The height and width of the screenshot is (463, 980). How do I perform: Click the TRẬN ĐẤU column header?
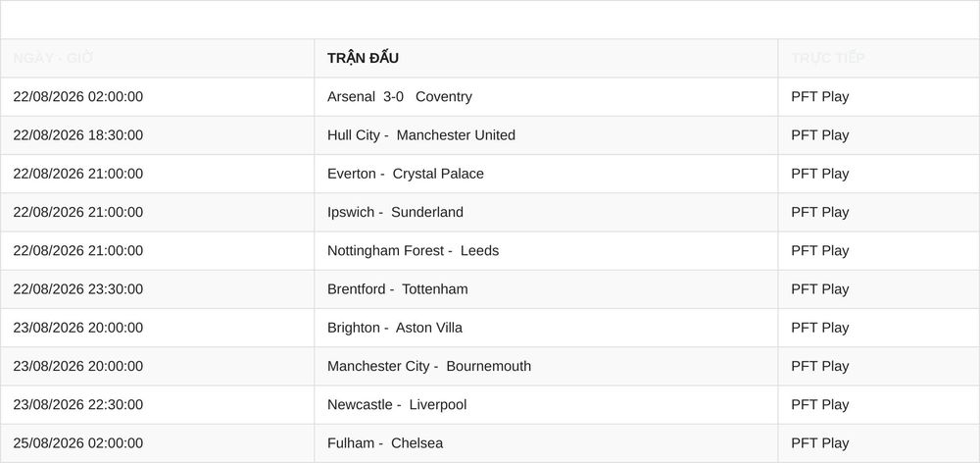(363, 58)
